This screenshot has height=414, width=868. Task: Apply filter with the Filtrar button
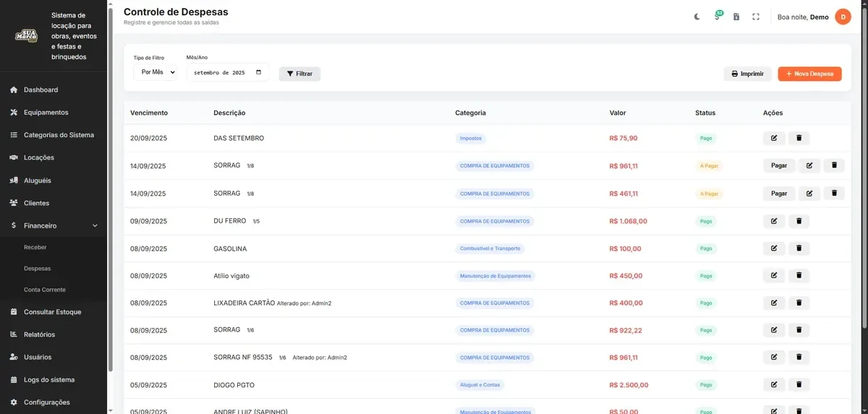(299, 74)
